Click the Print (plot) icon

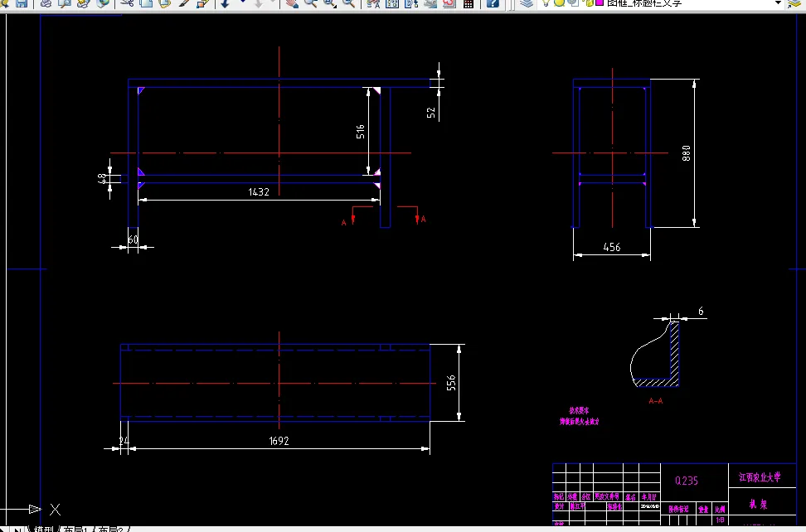[x=46, y=3]
